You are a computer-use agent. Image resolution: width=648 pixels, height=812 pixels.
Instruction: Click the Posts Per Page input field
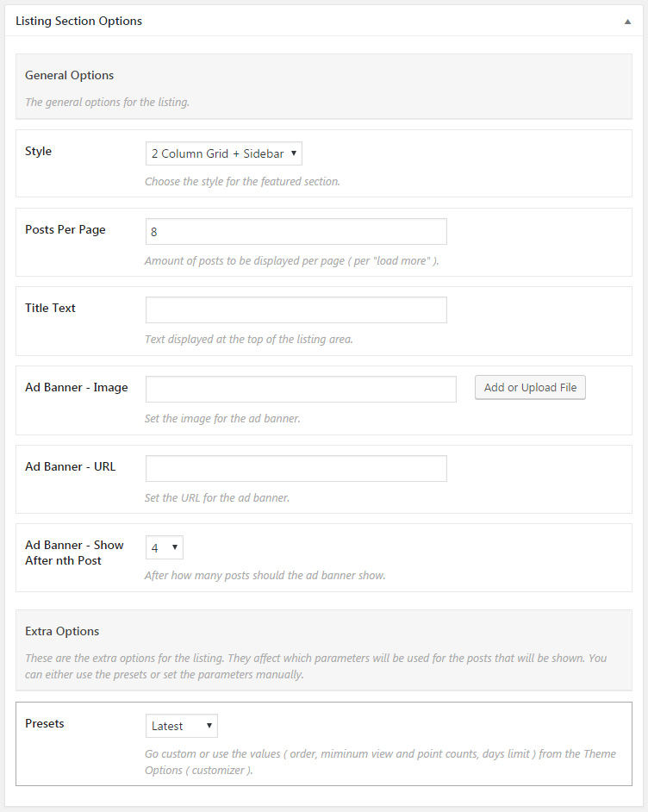click(296, 231)
